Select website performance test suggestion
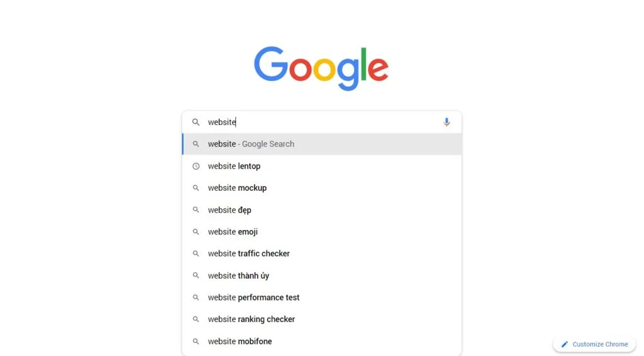 pyautogui.click(x=322, y=298)
